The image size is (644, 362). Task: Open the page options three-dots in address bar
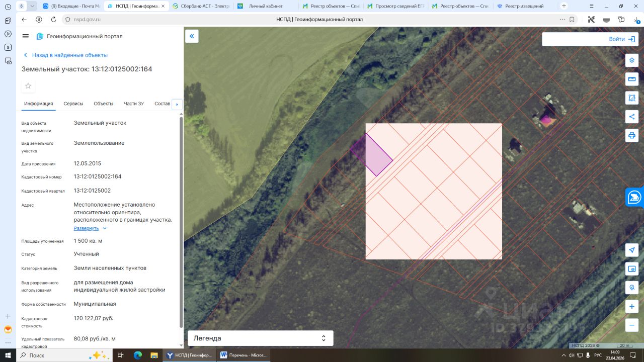click(562, 19)
